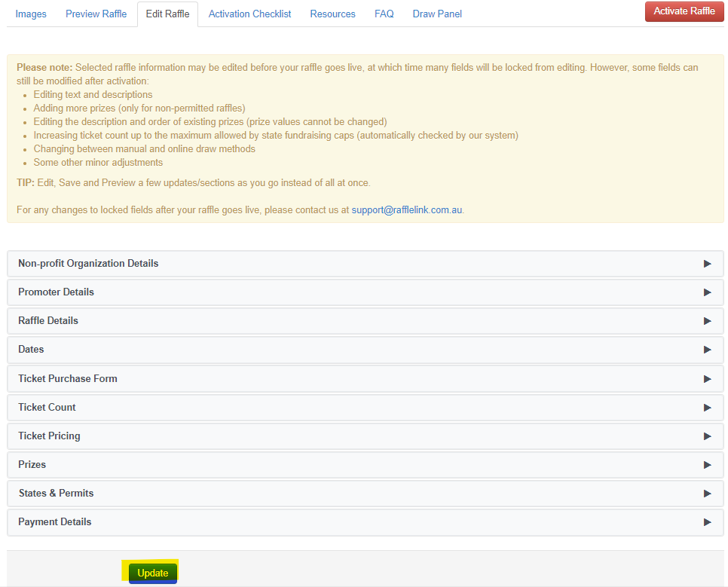View the FAQ tab
728x587 pixels.
click(x=384, y=14)
